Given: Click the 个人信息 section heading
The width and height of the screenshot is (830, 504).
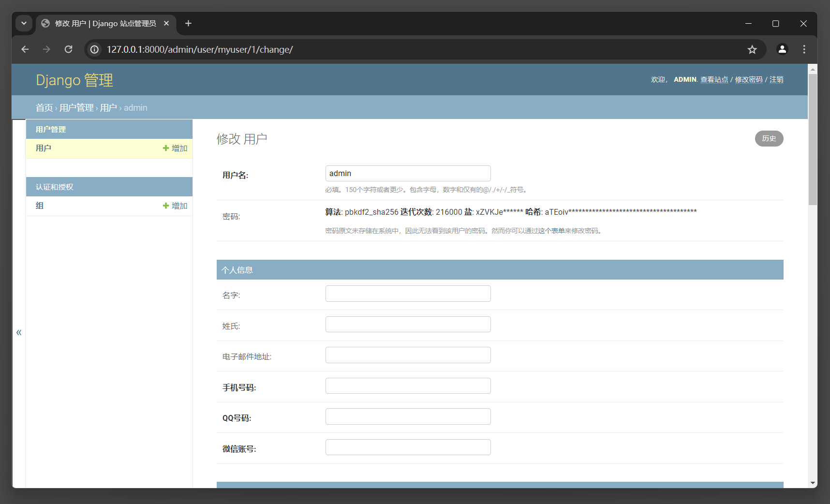Looking at the screenshot, I should point(237,270).
